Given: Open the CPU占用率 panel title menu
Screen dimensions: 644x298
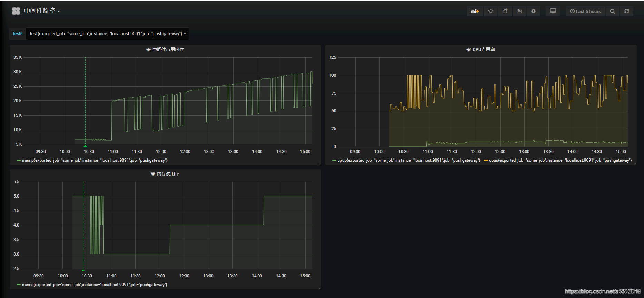Looking at the screenshot, I should pos(484,50).
